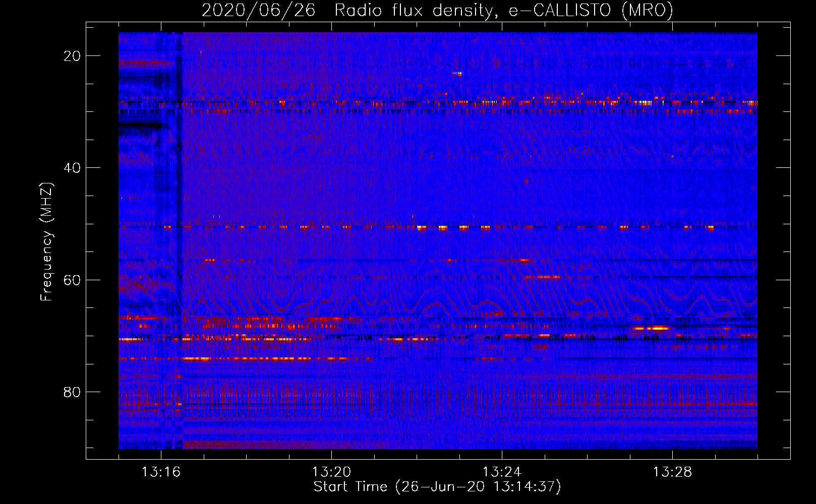The height and width of the screenshot is (504, 816).
Task: Click the 13:24 time tick label
Action: pos(502,472)
